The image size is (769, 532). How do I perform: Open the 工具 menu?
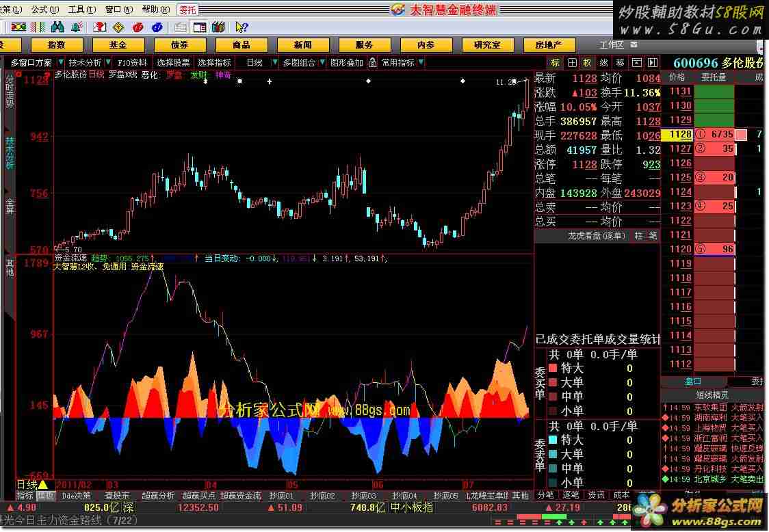pyautogui.click(x=82, y=10)
